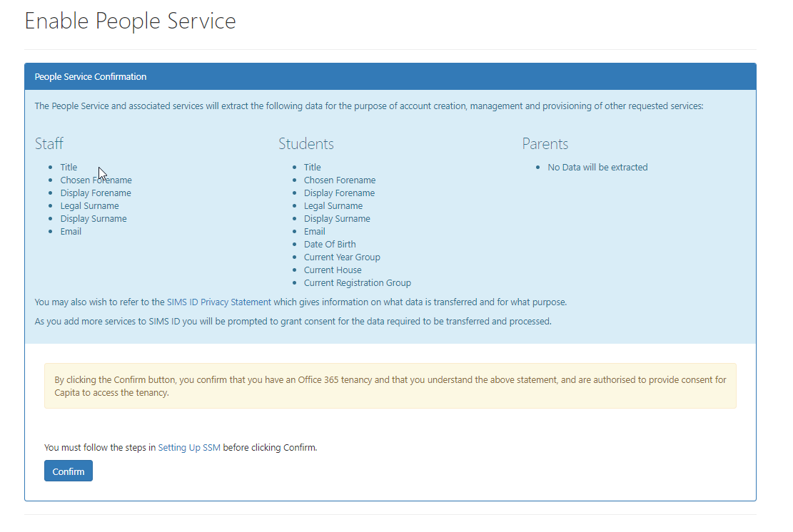
Task: Click the sentence starting 'As you add more services'
Action: coord(293,322)
